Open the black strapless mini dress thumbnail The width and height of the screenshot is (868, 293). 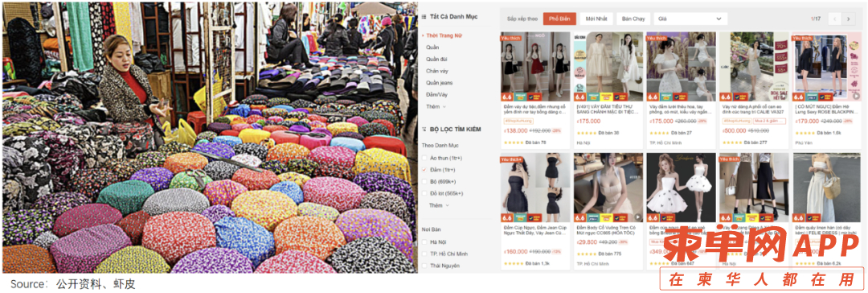click(534, 188)
